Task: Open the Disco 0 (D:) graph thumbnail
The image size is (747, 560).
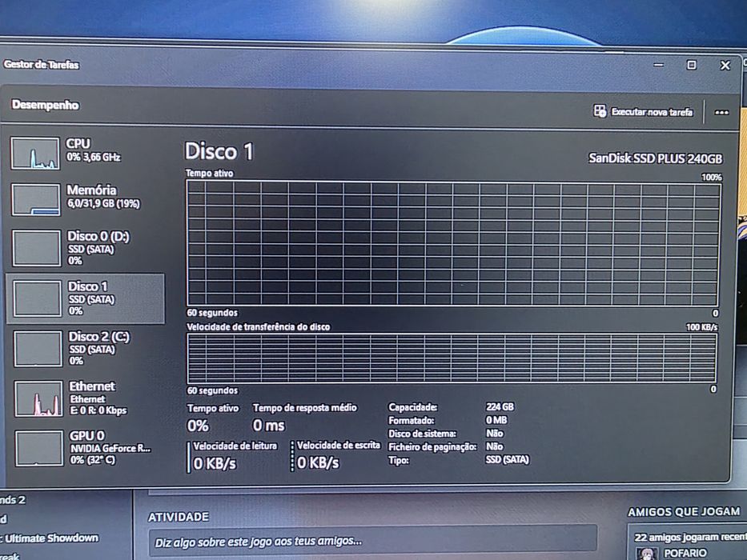Action: (x=36, y=248)
